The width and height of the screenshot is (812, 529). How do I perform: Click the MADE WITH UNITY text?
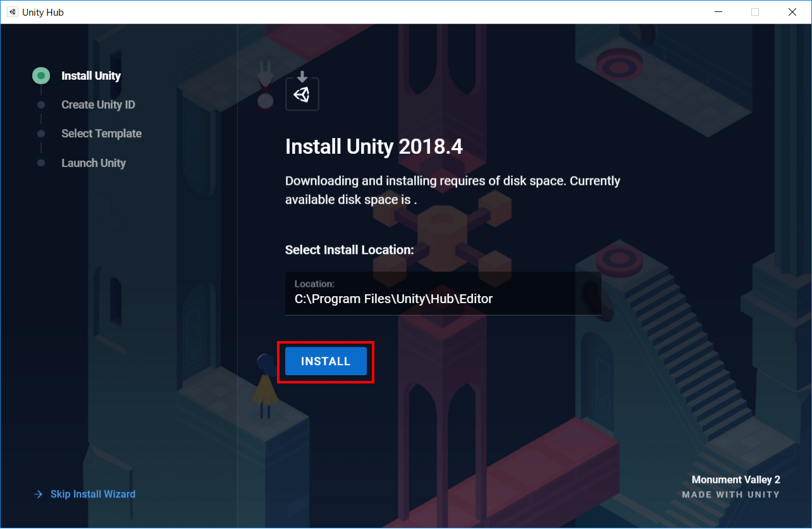point(731,495)
